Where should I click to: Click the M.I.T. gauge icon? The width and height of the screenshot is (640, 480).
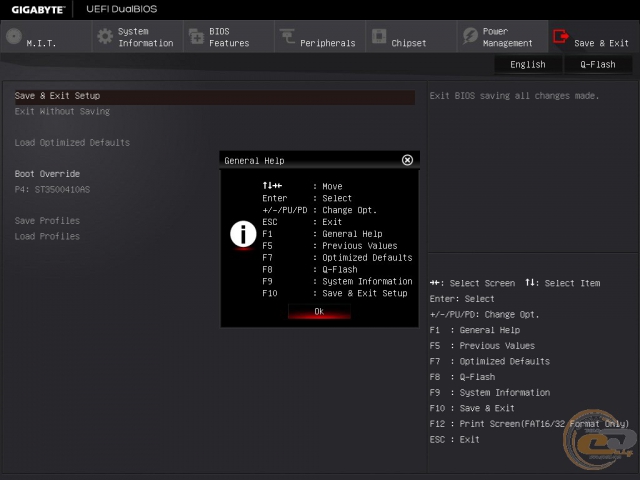tap(13, 37)
